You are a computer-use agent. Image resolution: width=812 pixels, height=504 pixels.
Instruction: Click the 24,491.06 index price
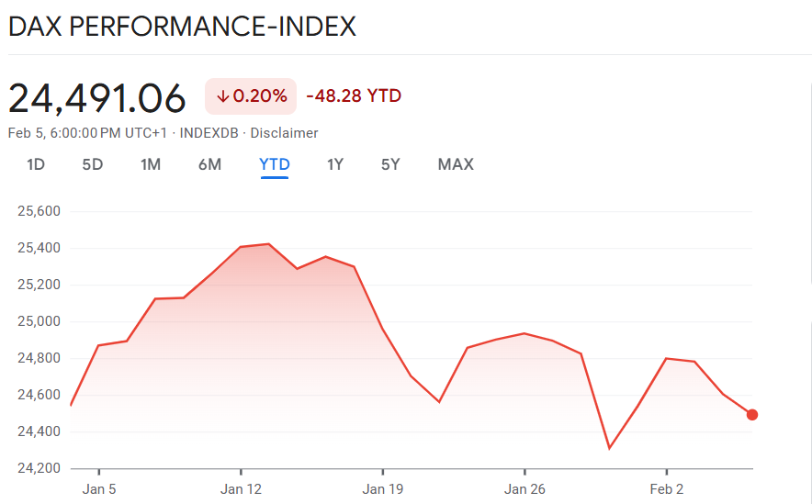click(x=97, y=97)
